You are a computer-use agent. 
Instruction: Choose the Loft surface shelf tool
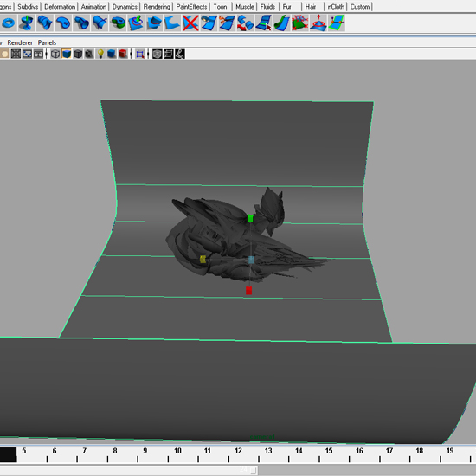coord(45,23)
